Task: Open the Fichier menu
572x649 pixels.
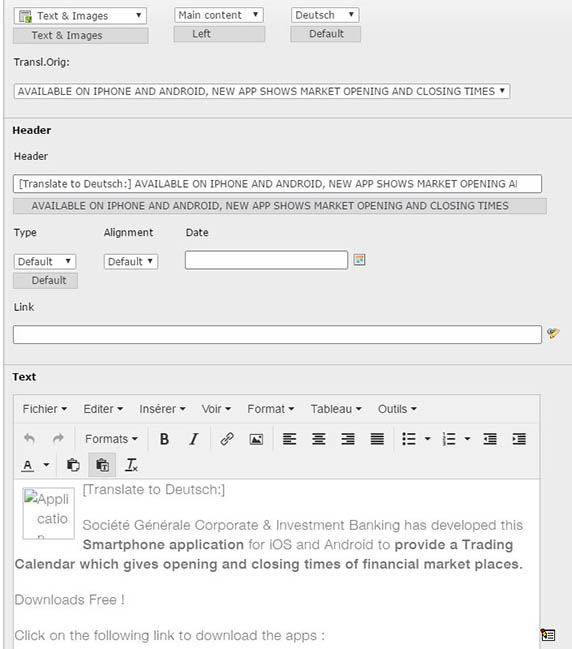Action: (x=45, y=409)
